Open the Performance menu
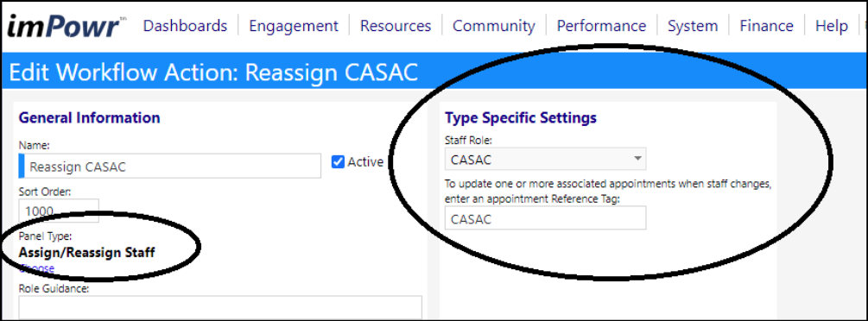Viewport: 868px width, 321px height. tap(601, 26)
